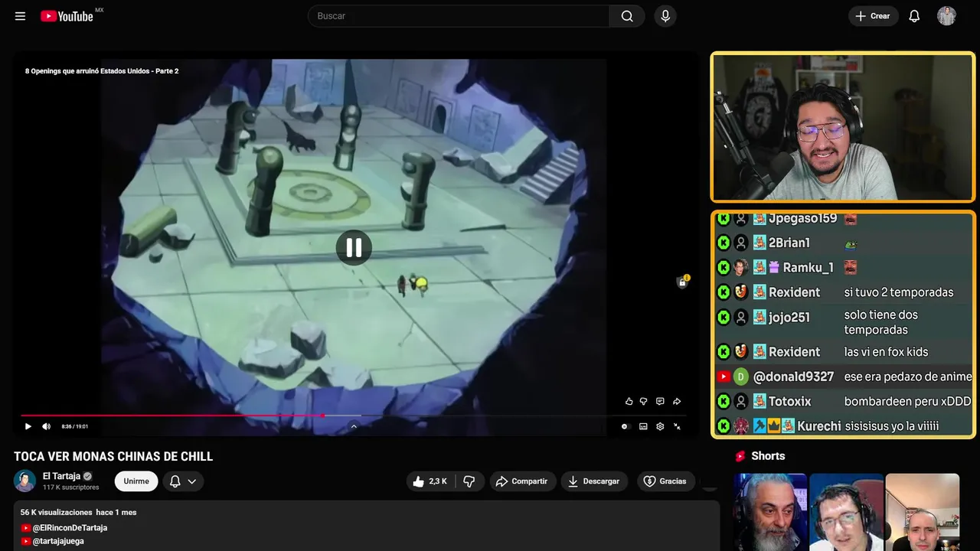The image size is (980, 551).
Task: Toggle subtitles icon in the player
Action: coord(643,426)
